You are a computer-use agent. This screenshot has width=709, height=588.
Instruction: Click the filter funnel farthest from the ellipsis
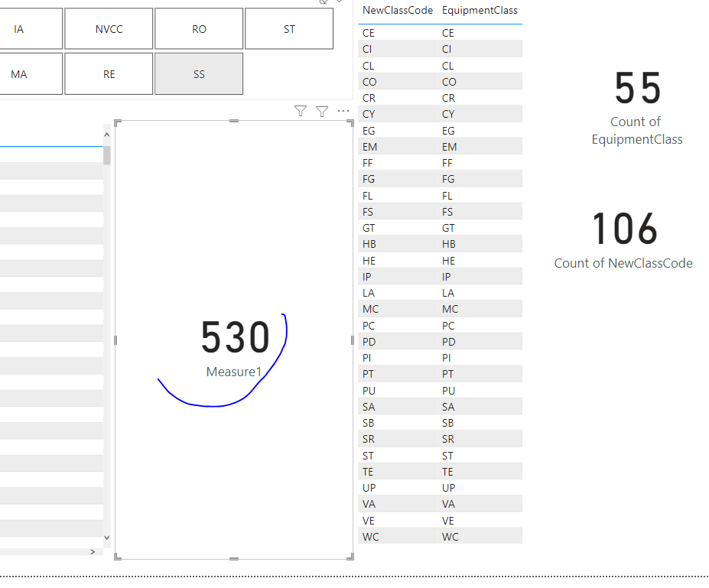(x=301, y=111)
